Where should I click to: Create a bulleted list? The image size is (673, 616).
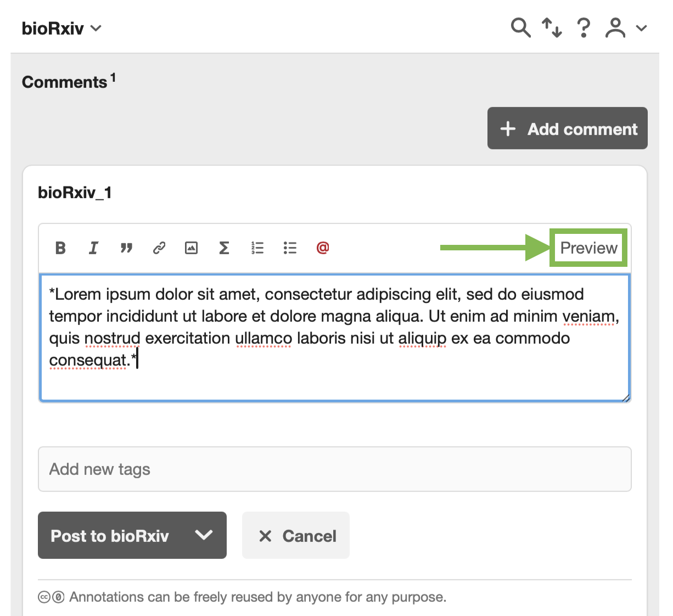pyautogui.click(x=290, y=248)
